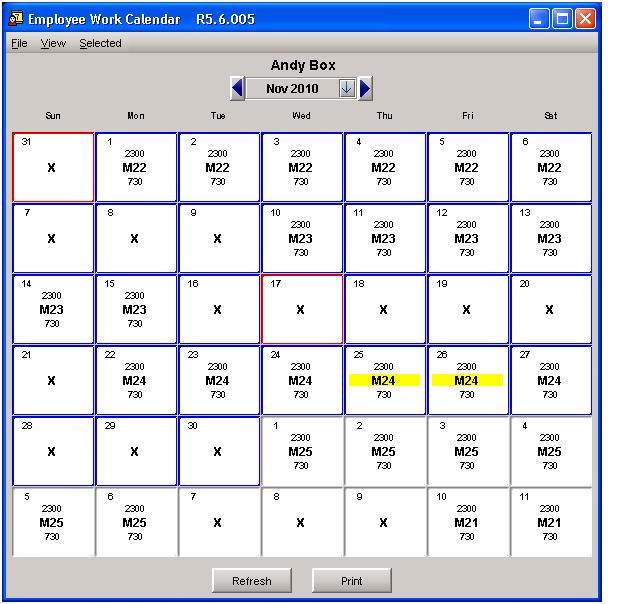640x604 pixels.
Task: Select November 18 day-off cell
Action: pyautogui.click(x=385, y=309)
